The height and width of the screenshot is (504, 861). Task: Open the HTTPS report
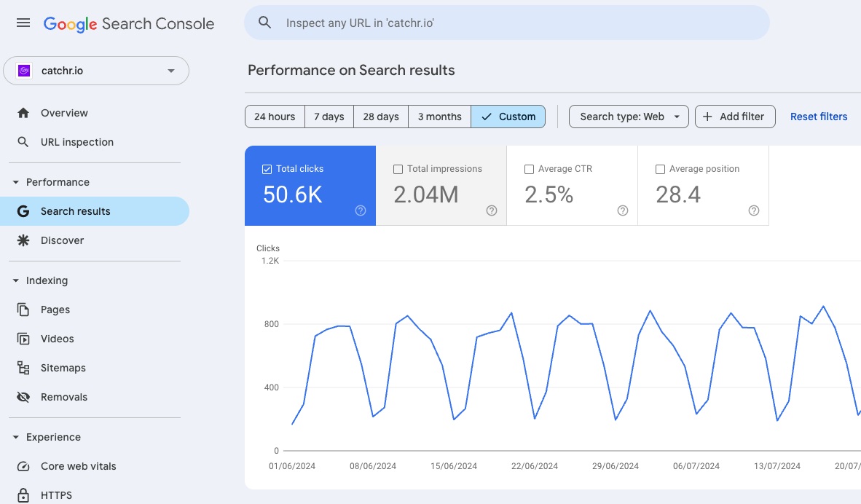95,495
